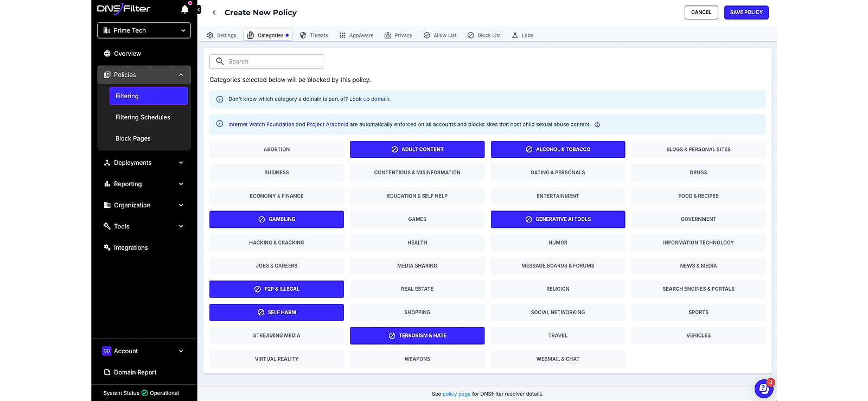Viewport: 868px width, 401px height.
Task: Select Filtering Schedules in the sidebar
Action: point(143,117)
